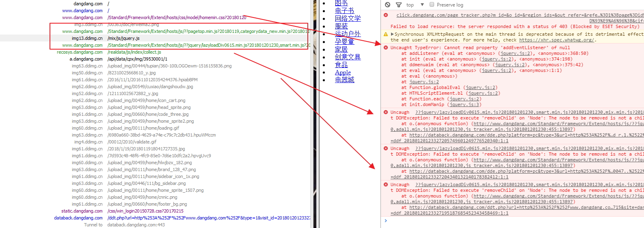The image size is (644, 228).
Task: Select the /home/icon_cart.png request row
Action: [x=155, y=100]
